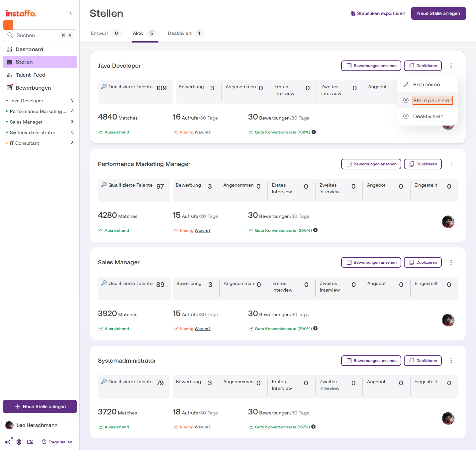Select Bearbeiten from the job menu
This screenshot has width=476, height=450.
[428, 84]
